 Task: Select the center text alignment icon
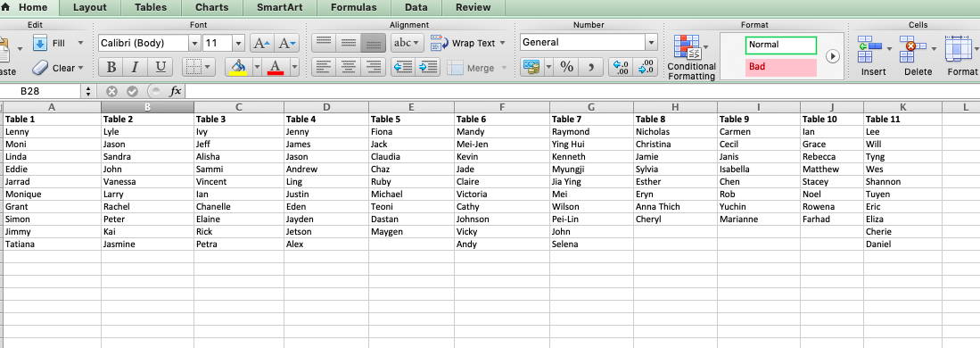click(348, 67)
